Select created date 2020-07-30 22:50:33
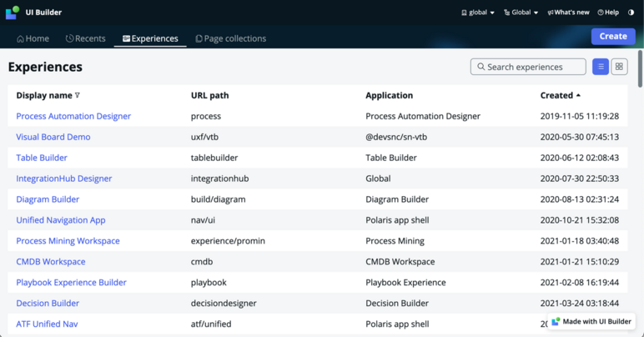Image resolution: width=644 pixels, height=337 pixels. [x=580, y=179]
